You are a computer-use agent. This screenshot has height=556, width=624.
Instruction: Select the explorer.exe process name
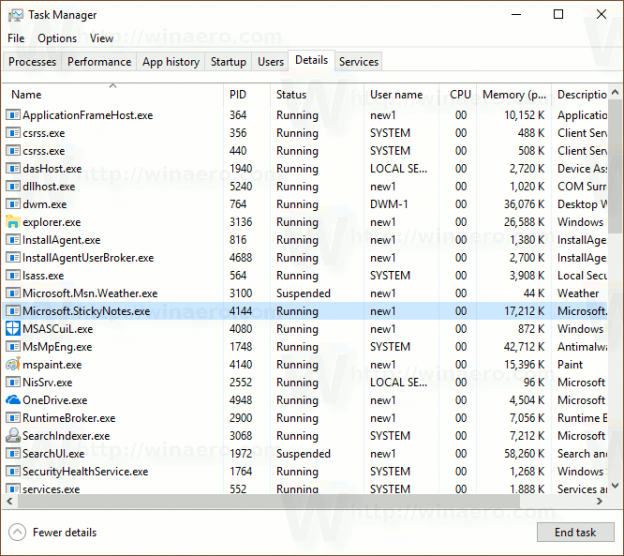click(x=52, y=222)
